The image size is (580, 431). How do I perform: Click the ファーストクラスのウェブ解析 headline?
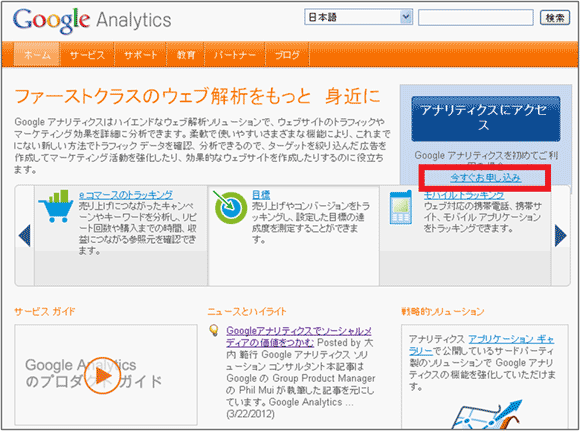(x=197, y=96)
